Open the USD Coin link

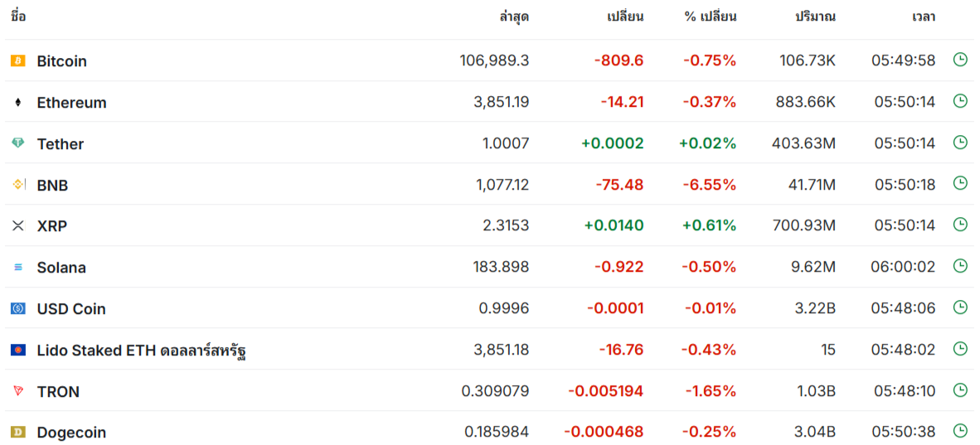point(71,309)
